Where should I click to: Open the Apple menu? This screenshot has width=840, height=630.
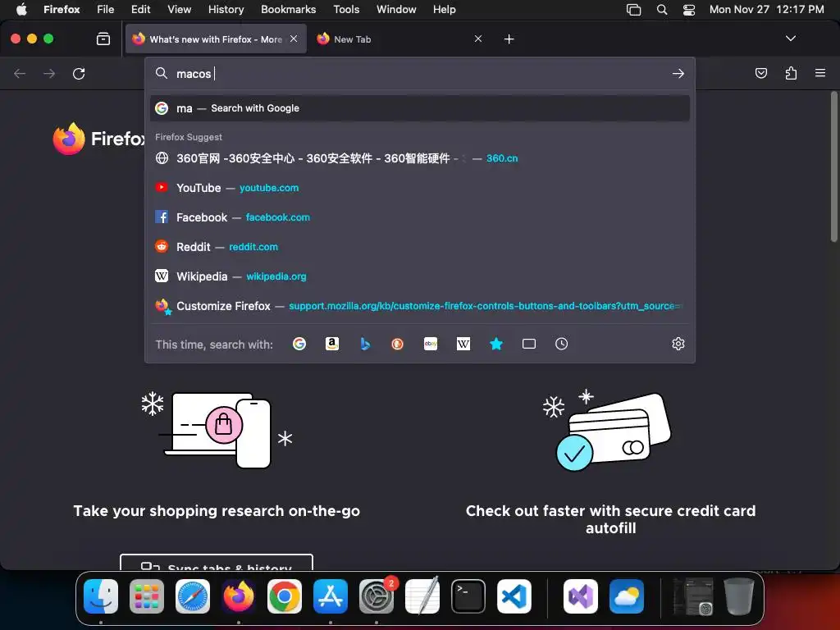click(x=21, y=9)
